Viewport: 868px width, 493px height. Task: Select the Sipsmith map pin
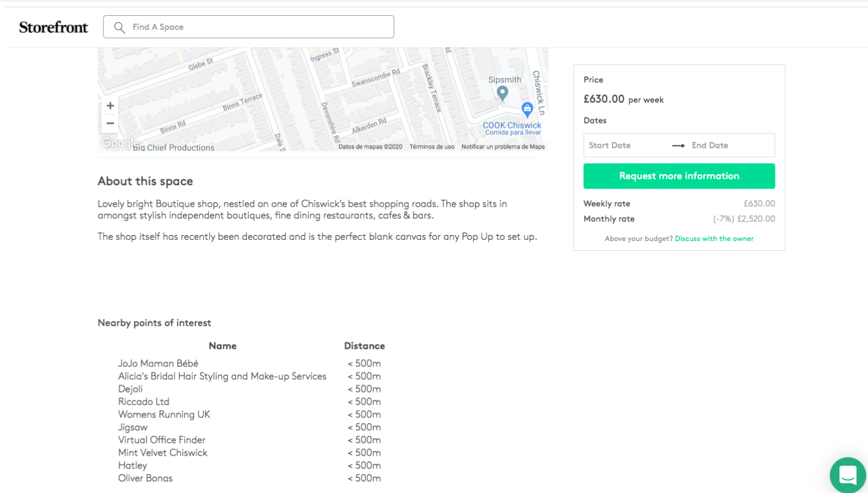coord(502,93)
